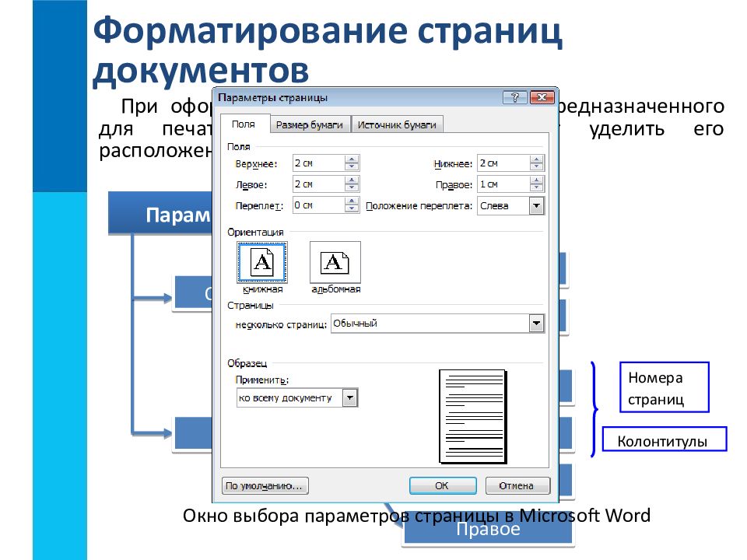Close the Параметры страницы dialog
Screen dimensions: 747x560
tap(540, 98)
